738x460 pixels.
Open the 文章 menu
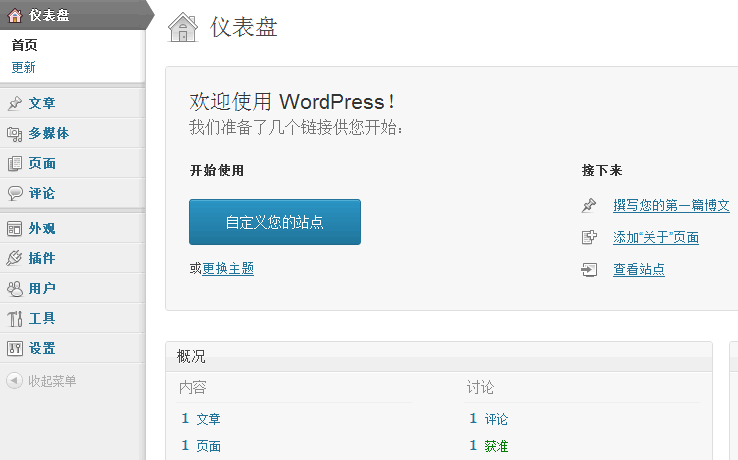pyautogui.click(x=72, y=103)
